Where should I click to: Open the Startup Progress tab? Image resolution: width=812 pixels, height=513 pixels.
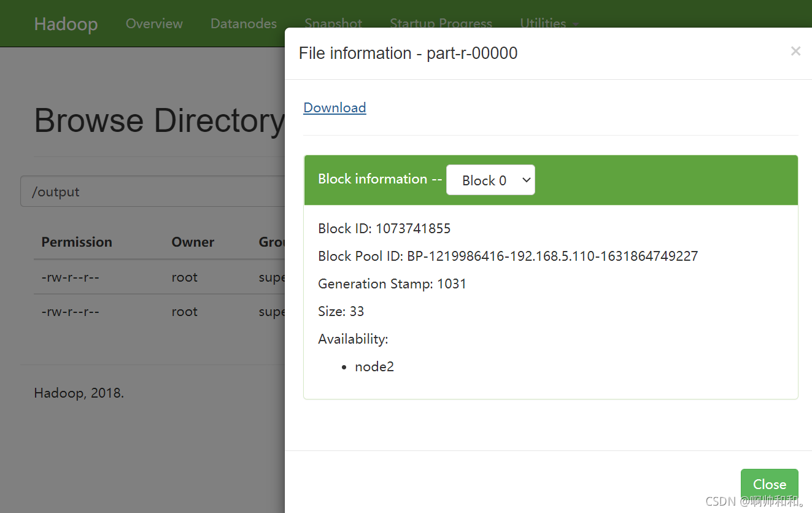(x=441, y=23)
